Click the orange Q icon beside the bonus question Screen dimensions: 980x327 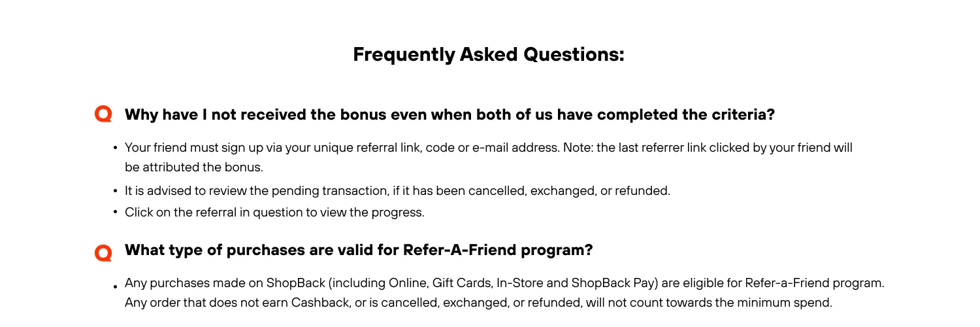103,114
